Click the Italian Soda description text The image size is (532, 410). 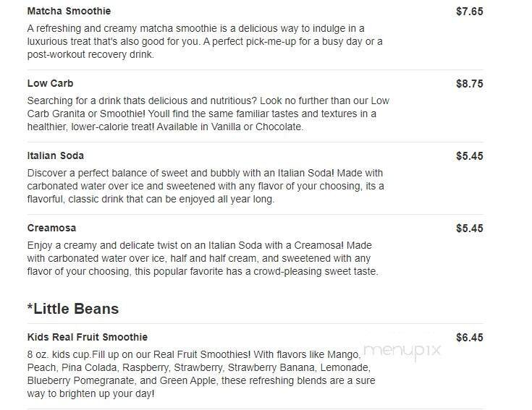pos(206,187)
